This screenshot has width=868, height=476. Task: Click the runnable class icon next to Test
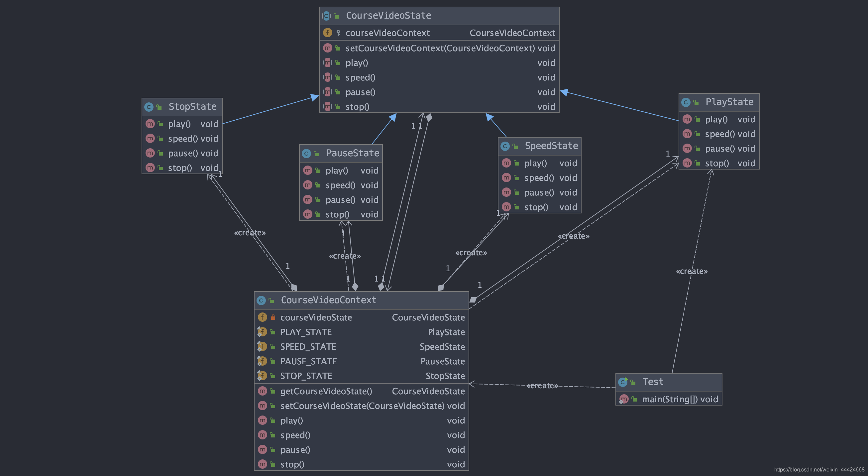pyautogui.click(x=623, y=382)
